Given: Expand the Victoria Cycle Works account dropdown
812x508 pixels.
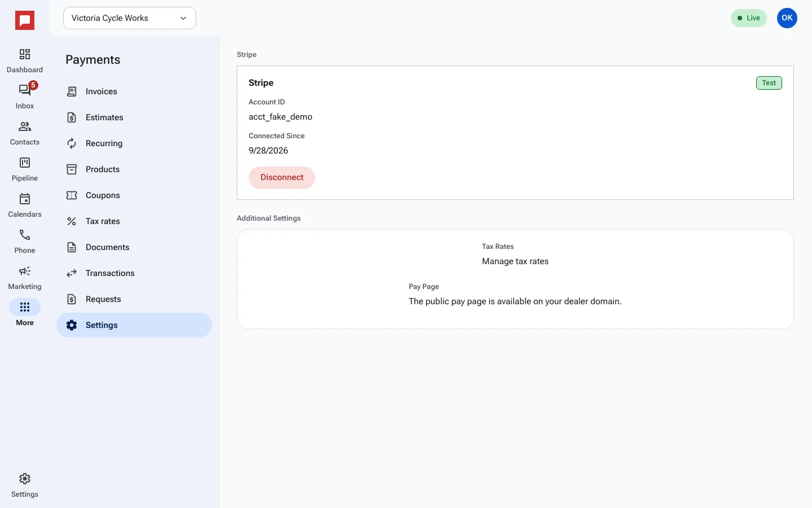Looking at the screenshot, I should 130,18.
